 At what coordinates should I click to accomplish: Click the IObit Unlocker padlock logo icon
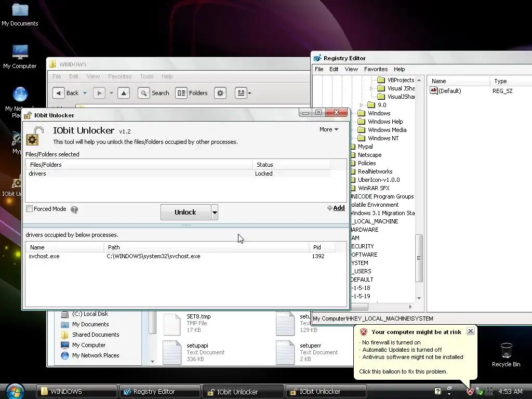pyautogui.click(x=35, y=136)
